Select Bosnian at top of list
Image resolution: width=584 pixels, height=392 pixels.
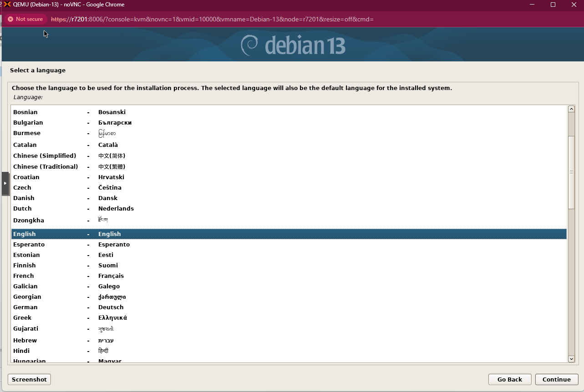pyautogui.click(x=25, y=112)
